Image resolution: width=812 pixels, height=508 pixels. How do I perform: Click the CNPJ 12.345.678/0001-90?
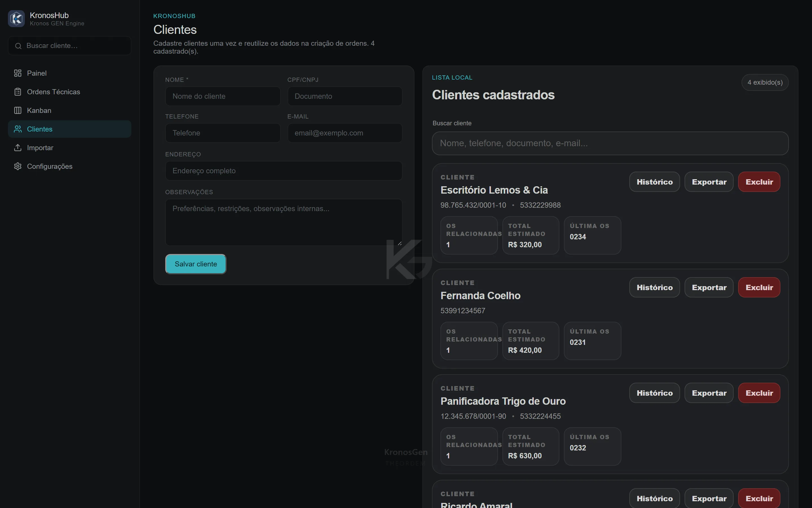tap(473, 416)
